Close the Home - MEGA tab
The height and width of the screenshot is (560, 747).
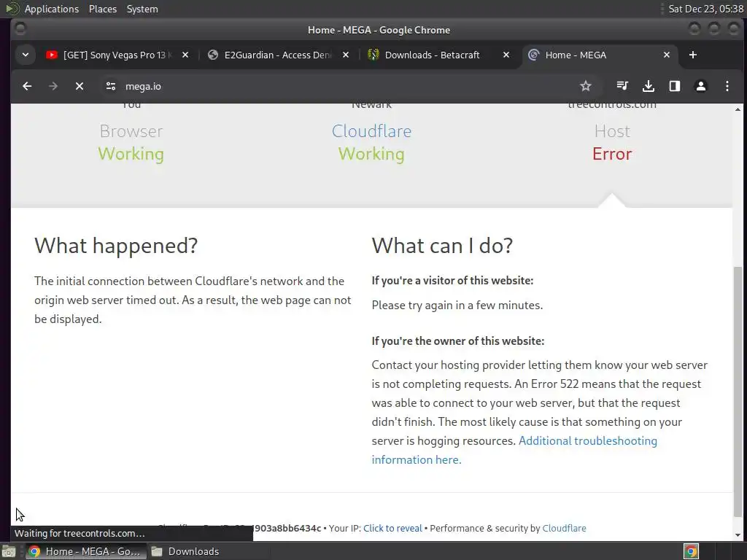point(667,55)
